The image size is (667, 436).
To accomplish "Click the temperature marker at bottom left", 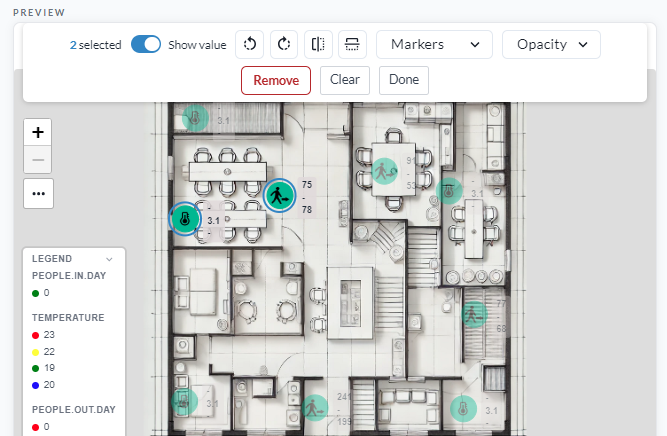I will 184,402.
